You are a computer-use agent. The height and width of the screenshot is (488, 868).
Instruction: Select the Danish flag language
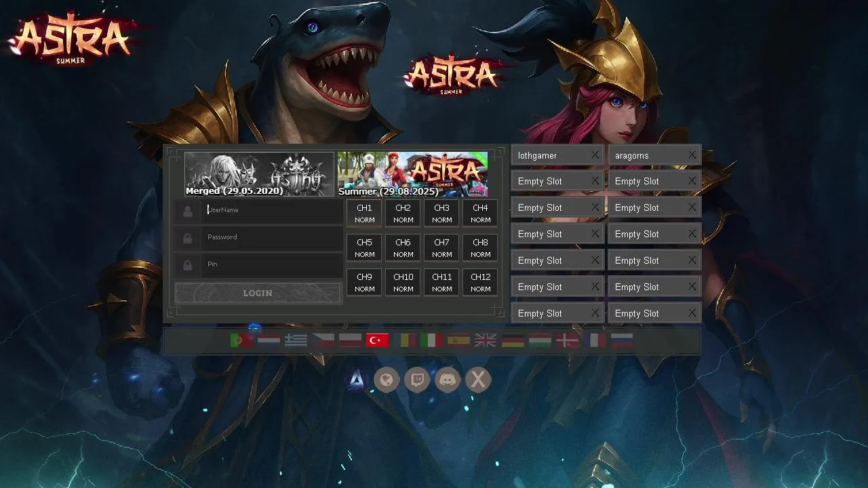click(x=567, y=340)
